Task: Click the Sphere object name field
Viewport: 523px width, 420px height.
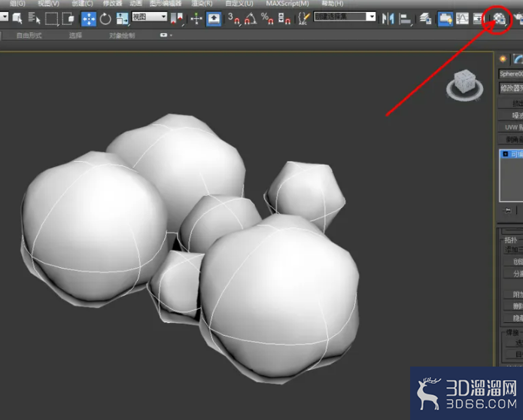Action: pyautogui.click(x=511, y=74)
